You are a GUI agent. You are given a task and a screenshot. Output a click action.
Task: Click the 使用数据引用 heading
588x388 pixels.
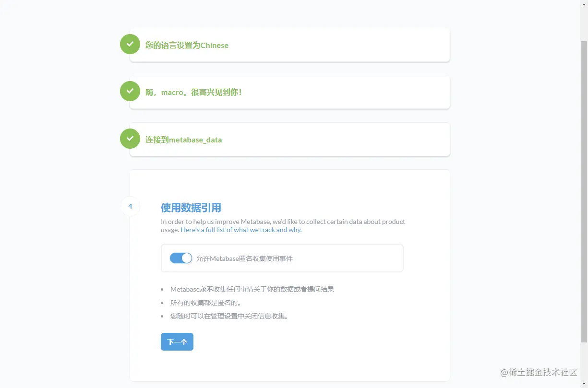[x=191, y=208]
